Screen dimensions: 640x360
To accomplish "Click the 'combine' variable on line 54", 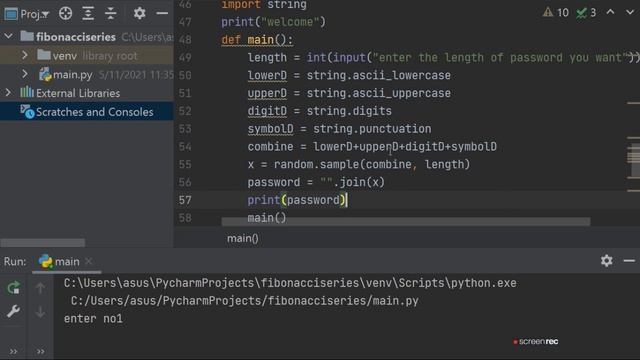I will (270, 147).
